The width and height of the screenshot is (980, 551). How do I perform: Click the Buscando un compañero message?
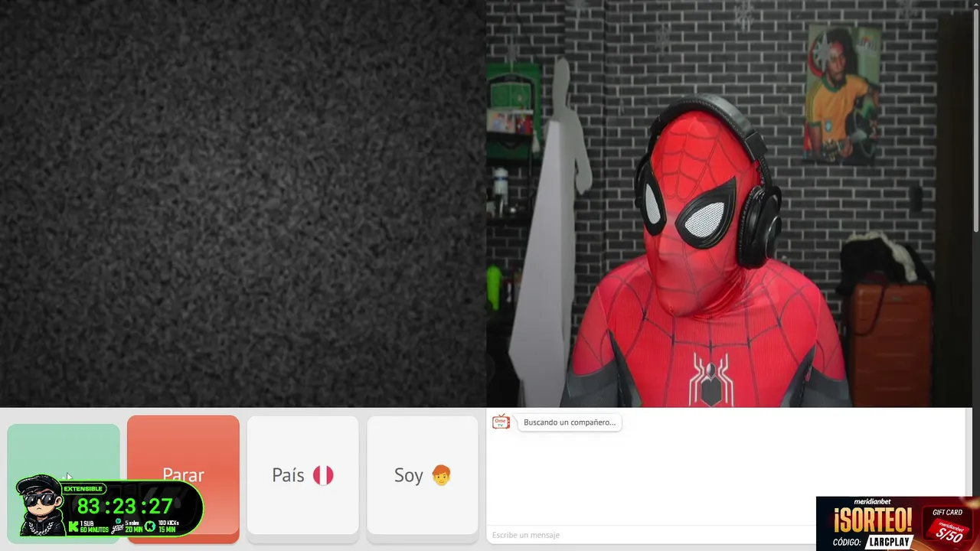[570, 422]
